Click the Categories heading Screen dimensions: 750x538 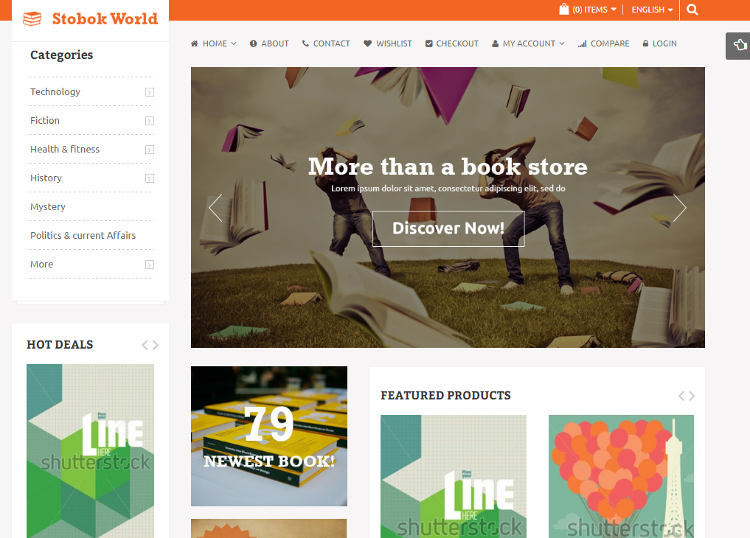click(62, 55)
